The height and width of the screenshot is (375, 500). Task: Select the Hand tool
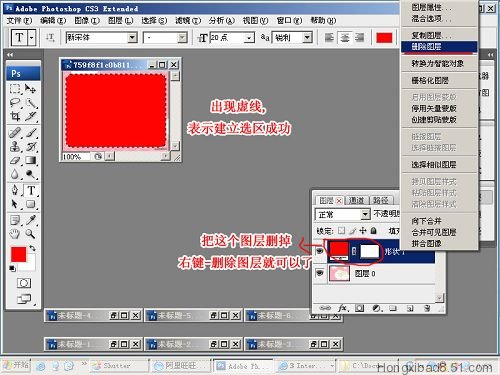15,234
